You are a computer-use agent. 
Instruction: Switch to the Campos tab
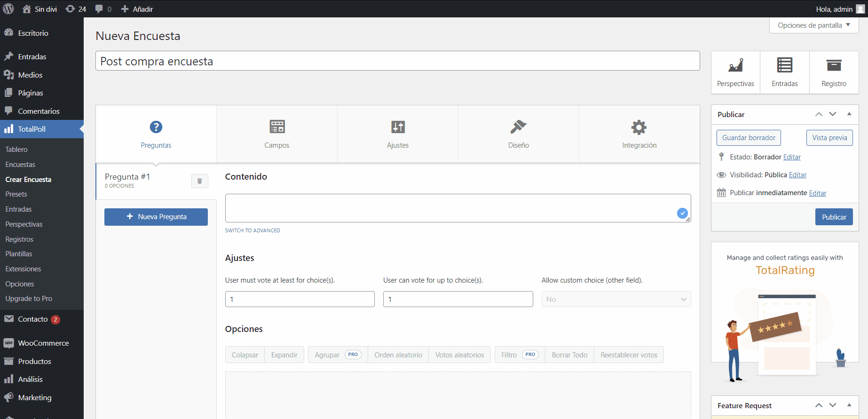(276, 134)
